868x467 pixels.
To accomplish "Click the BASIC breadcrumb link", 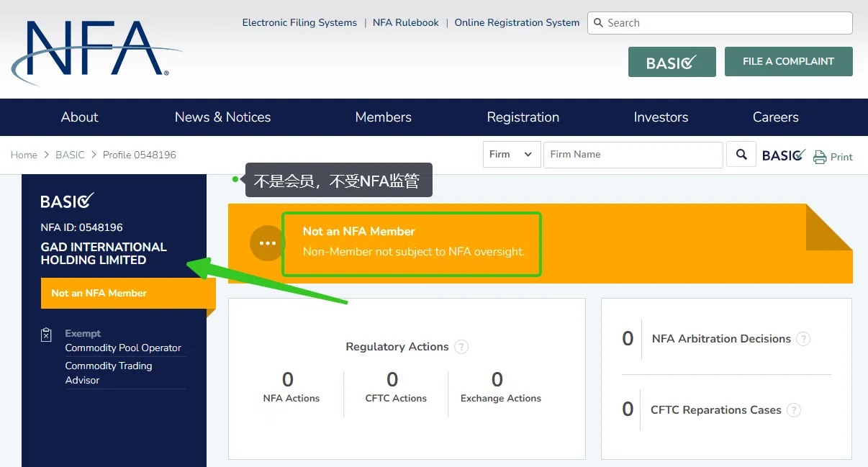I will (x=70, y=155).
